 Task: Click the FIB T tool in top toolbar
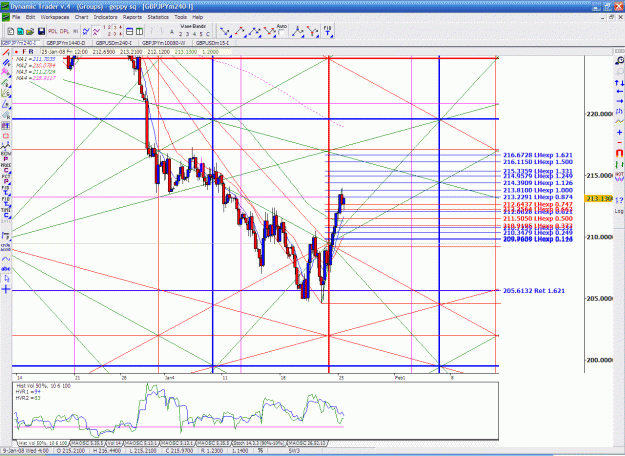[x=327, y=31]
